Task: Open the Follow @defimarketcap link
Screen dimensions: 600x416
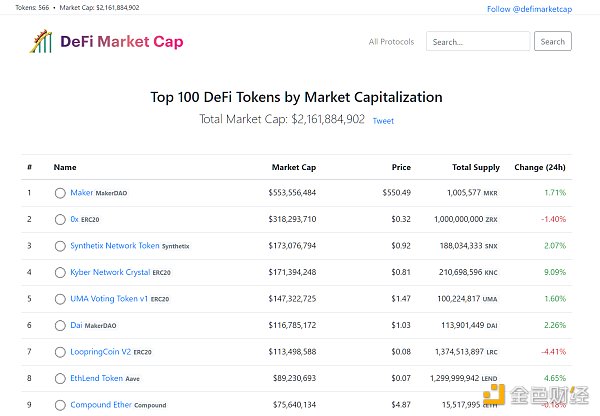Action: pos(529,8)
